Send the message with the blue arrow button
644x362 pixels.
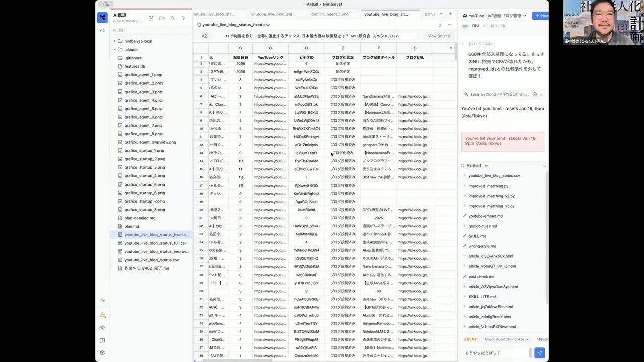pyautogui.click(x=539, y=353)
